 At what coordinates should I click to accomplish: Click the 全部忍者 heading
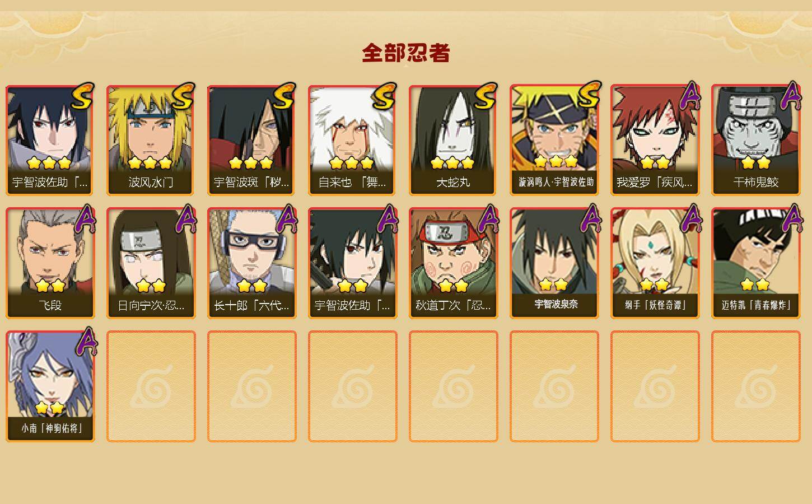(x=406, y=53)
